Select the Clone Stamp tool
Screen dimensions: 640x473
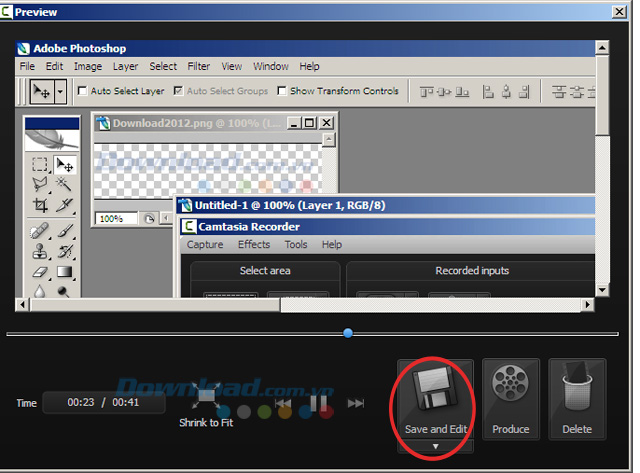pos(40,251)
